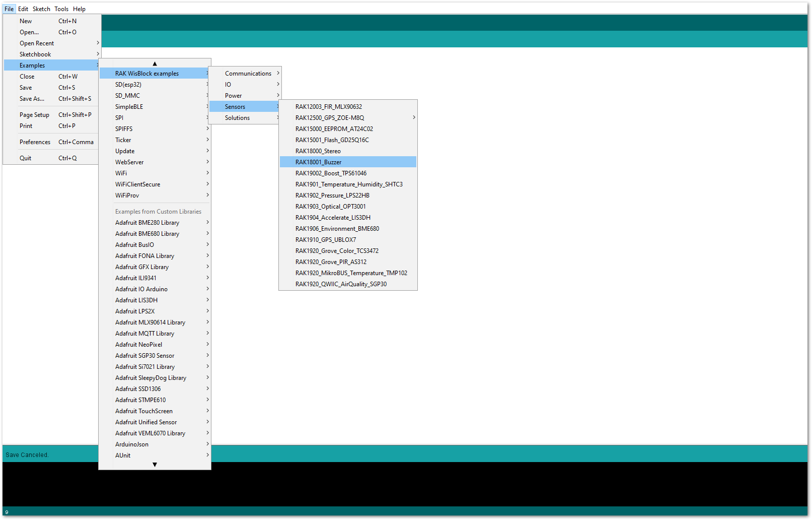Open the WebServer examples submenu

coord(155,162)
